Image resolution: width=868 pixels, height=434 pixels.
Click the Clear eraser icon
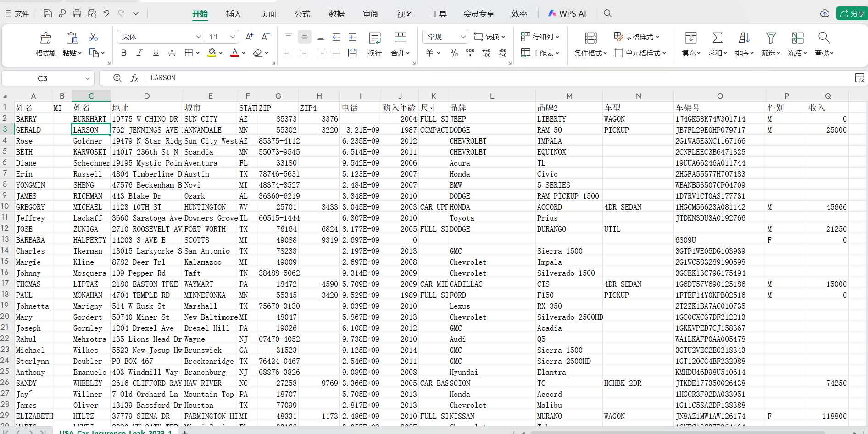pyautogui.click(x=258, y=53)
